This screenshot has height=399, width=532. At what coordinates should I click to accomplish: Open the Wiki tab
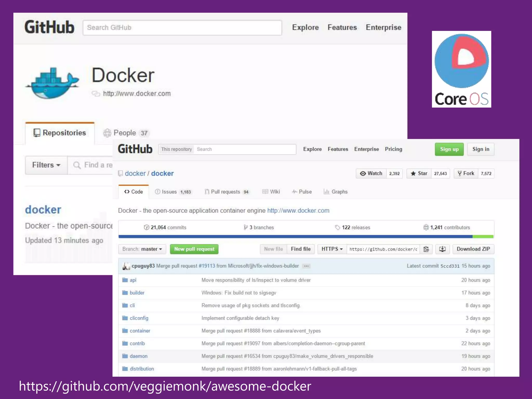pos(271,192)
